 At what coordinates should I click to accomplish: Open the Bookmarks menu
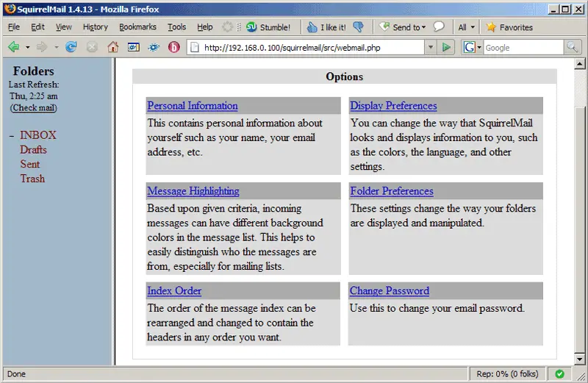pyautogui.click(x=137, y=27)
